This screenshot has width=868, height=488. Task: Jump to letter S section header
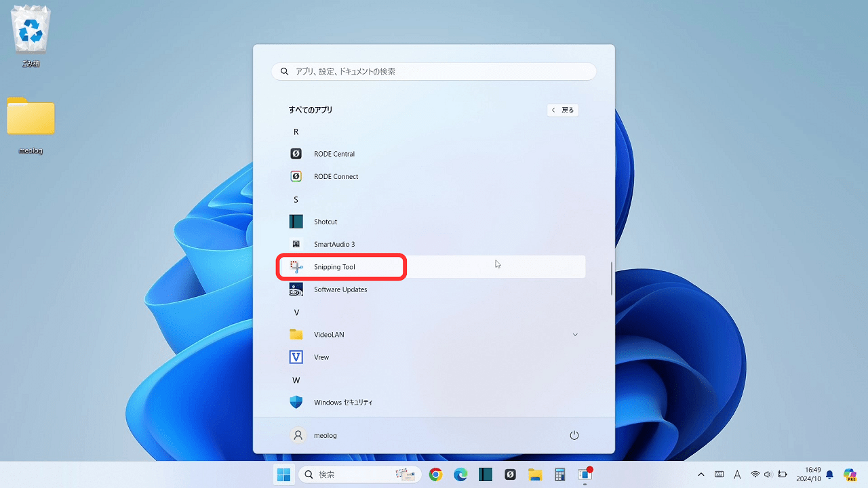pos(296,199)
